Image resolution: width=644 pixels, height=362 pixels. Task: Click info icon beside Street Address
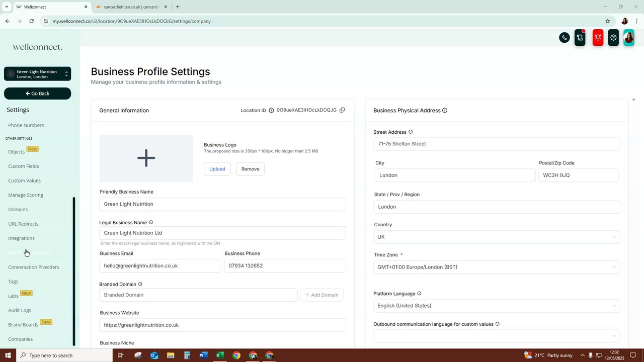(411, 132)
